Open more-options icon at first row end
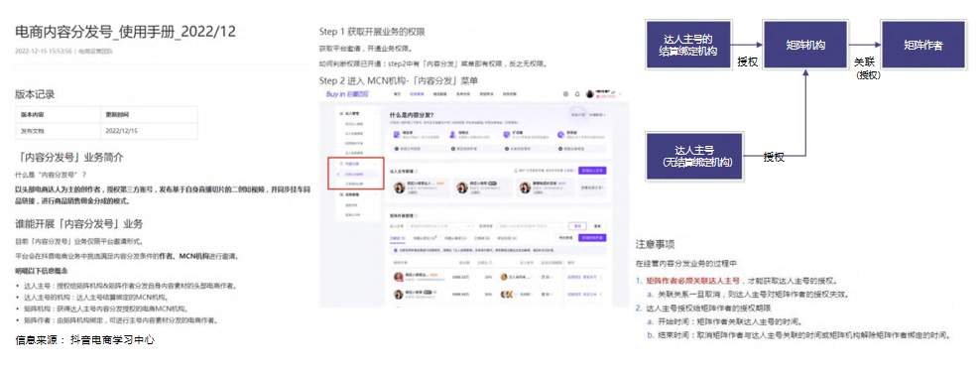The image size is (980, 372). [601, 277]
